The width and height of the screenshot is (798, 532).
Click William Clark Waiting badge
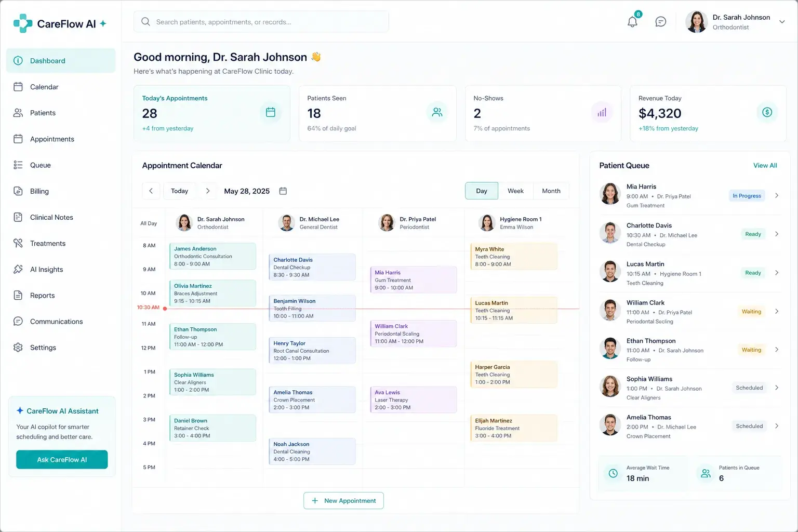coord(751,312)
